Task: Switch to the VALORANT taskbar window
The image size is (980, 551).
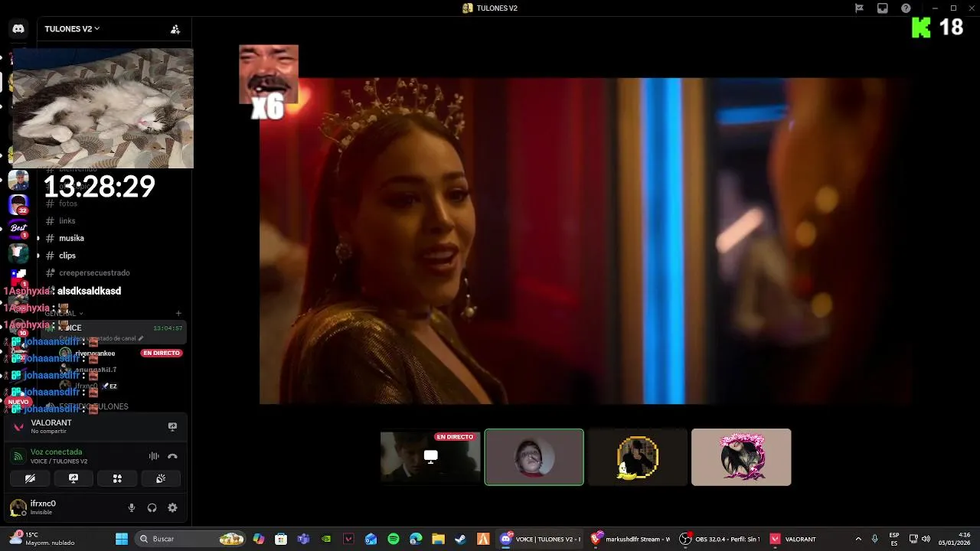Action: pyautogui.click(x=793, y=539)
